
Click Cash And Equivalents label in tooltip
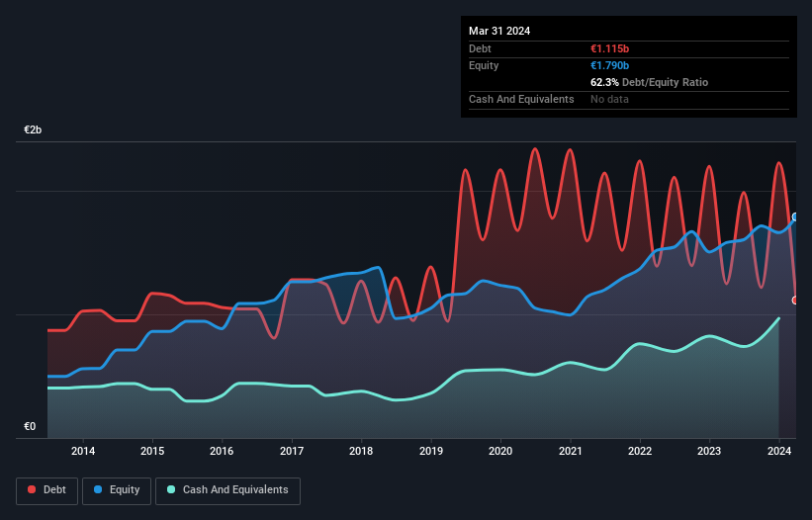[x=521, y=99]
